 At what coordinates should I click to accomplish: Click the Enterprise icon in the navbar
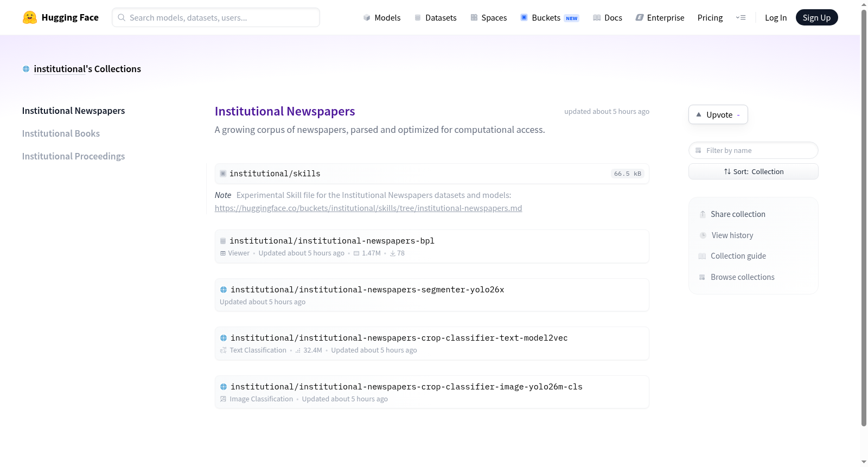click(x=640, y=17)
